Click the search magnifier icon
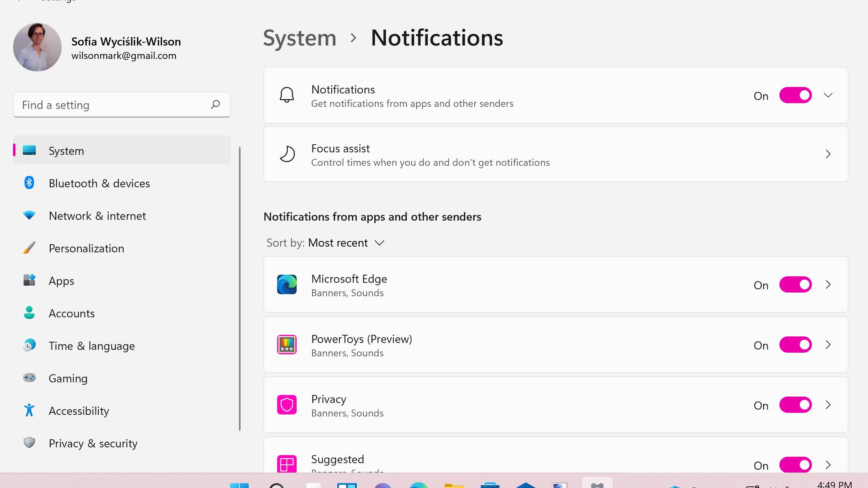 (x=215, y=104)
